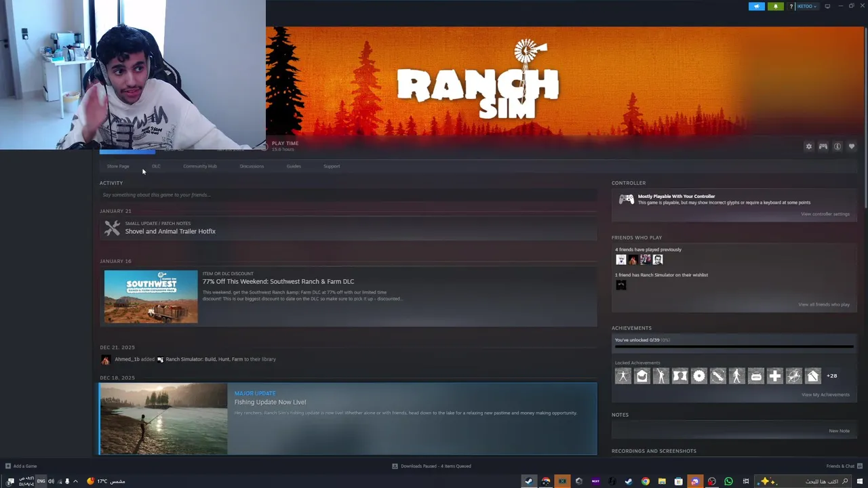Viewport: 868px width, 488px height.
Task: Select fourth friend avatar who played
Action: click(x=657, y=260)
